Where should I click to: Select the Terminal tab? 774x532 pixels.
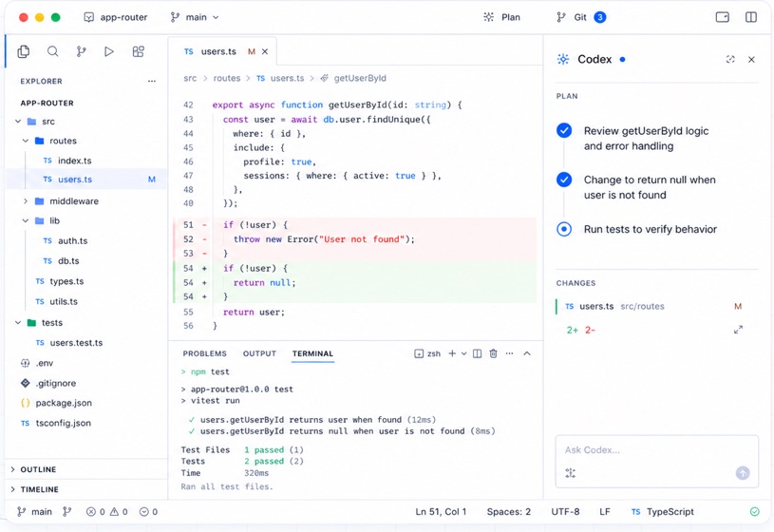click(312, 353)
